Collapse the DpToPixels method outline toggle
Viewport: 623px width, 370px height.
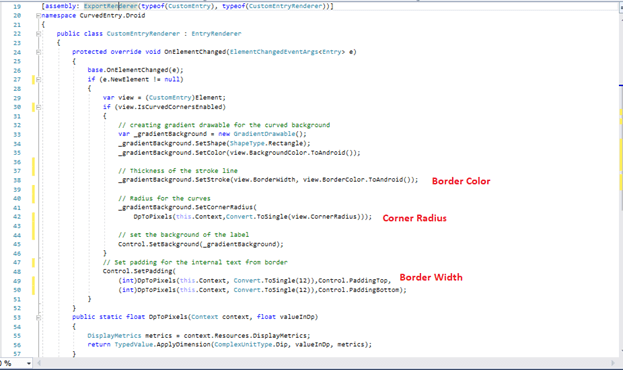pyautogui.click(x=39, y=317)
